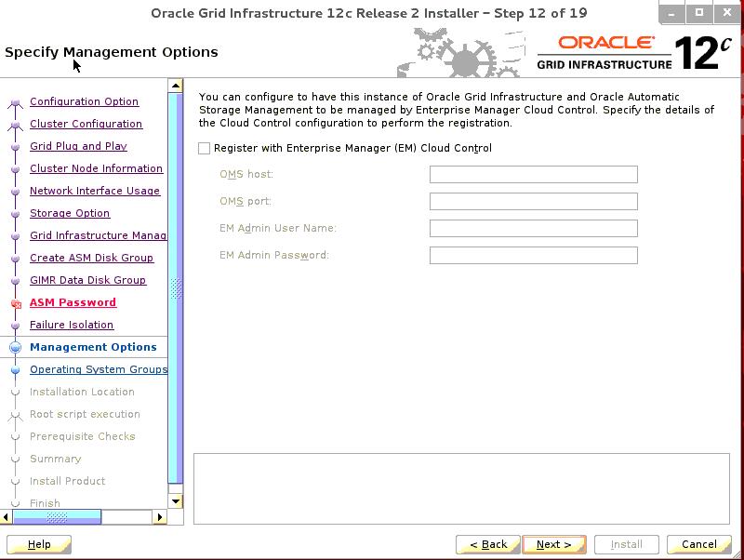Click the horizontal scrollbar thumb under step list
Viewport: 744px width, 560px height.
click(57, 517)
